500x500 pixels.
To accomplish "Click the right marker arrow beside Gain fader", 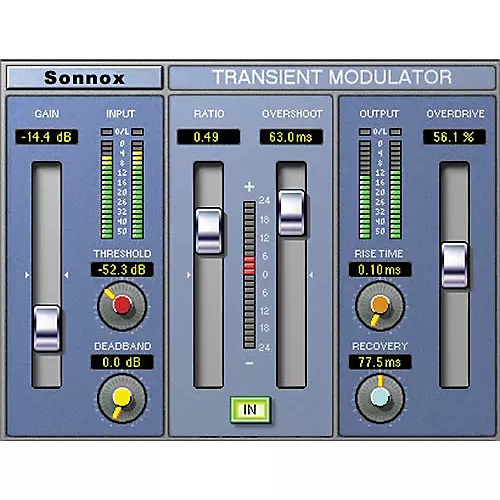I will tap(66, 275).
